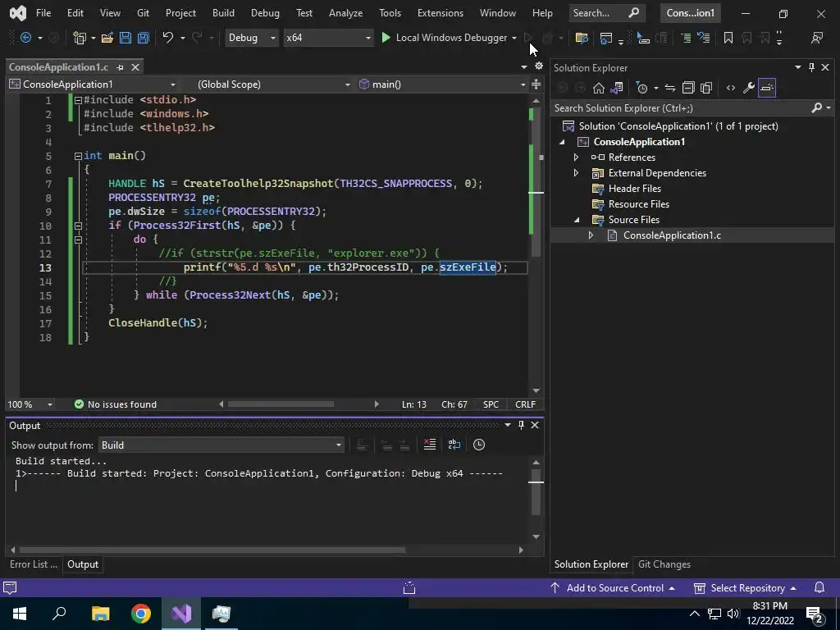Open Google Chrome from the taskbar
840x630 pixels.
point(141,614)
